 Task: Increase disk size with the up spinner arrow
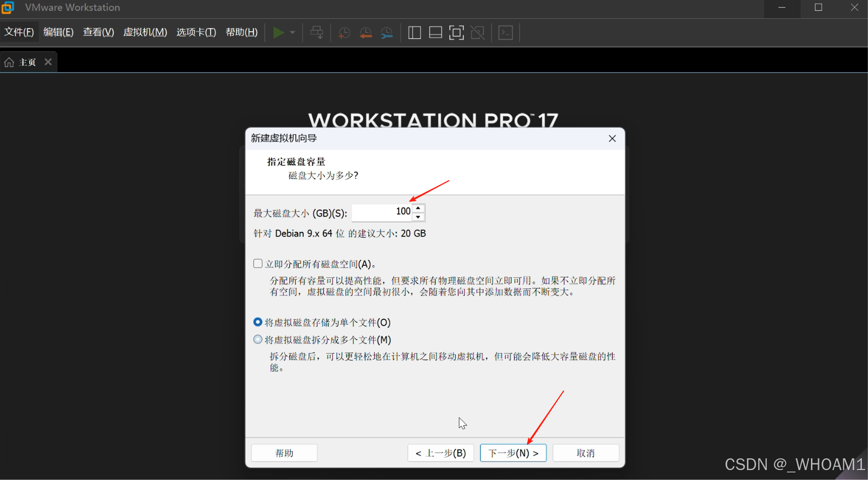pos(418,208)
